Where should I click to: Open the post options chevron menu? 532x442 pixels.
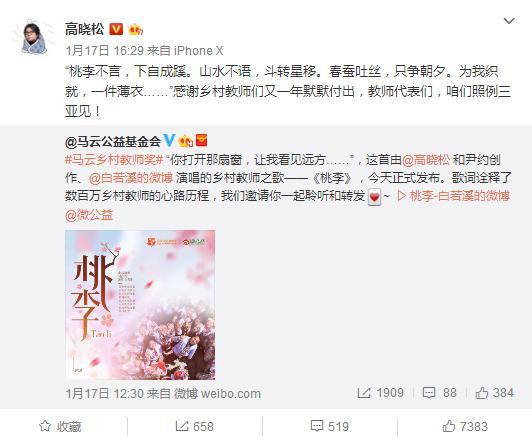coord(509,21)
